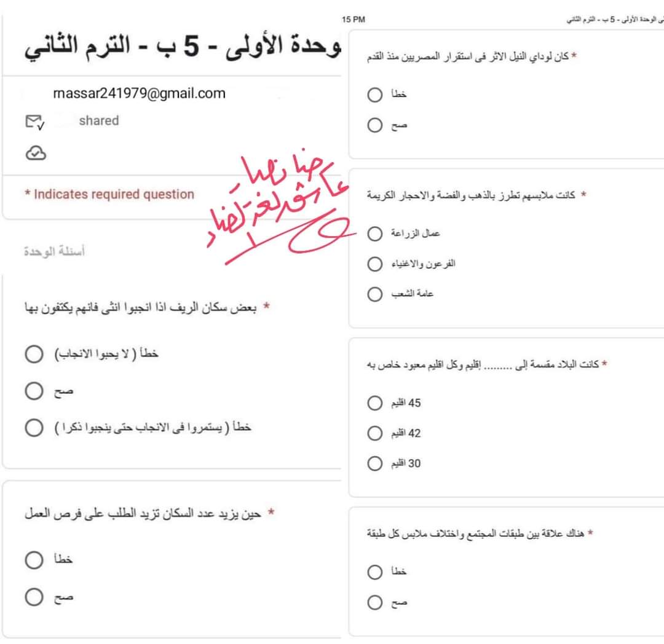Screen dimensions: 664x644
Task: Select "خطأ (يستمروا فى الانجاب حتى ينجبوا ذكرا)"
Action: click(x=34, y=427)
